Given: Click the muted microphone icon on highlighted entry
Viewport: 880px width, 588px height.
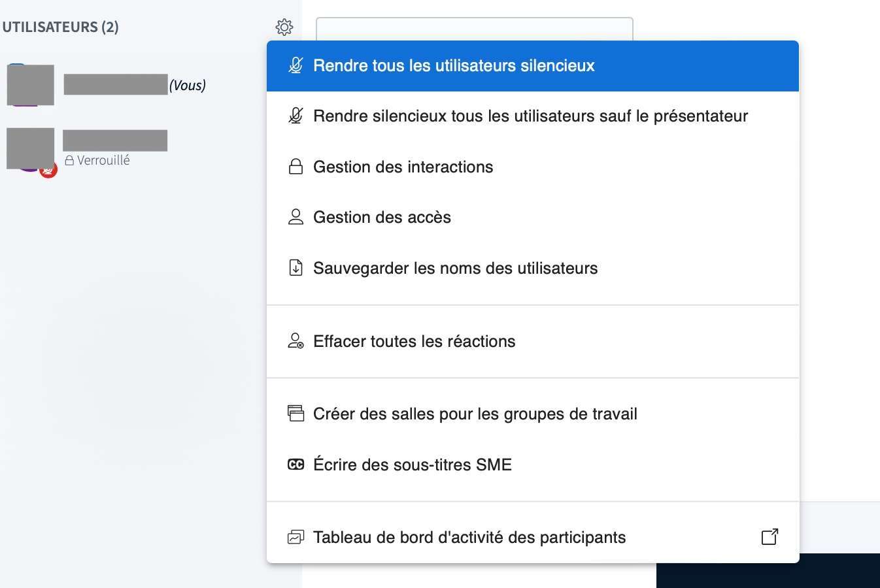Looking at the screenshot, I should tap(296, 65).
